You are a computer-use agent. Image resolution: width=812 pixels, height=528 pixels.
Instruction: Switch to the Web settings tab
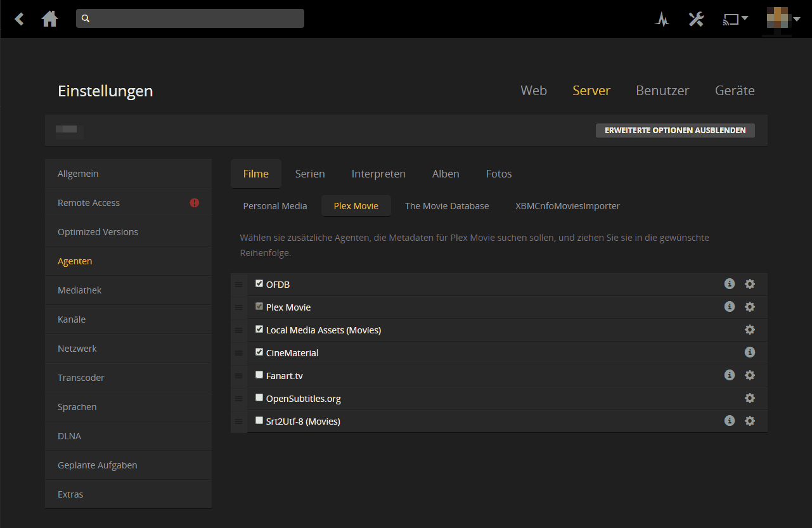point(534,91)
